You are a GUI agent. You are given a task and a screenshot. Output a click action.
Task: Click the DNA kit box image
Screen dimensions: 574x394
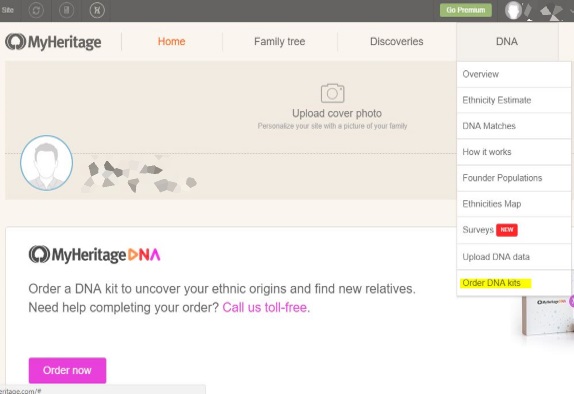pyautogui.click(x=548, y=316)
